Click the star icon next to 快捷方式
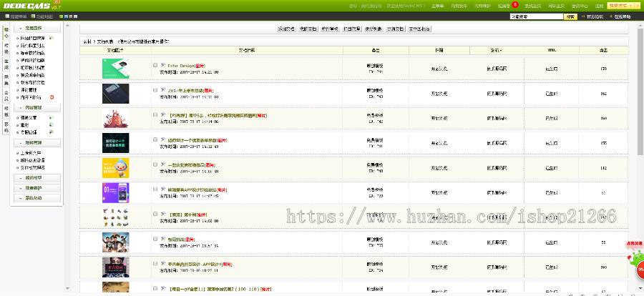The image size is (644, 296). [636, 6]
